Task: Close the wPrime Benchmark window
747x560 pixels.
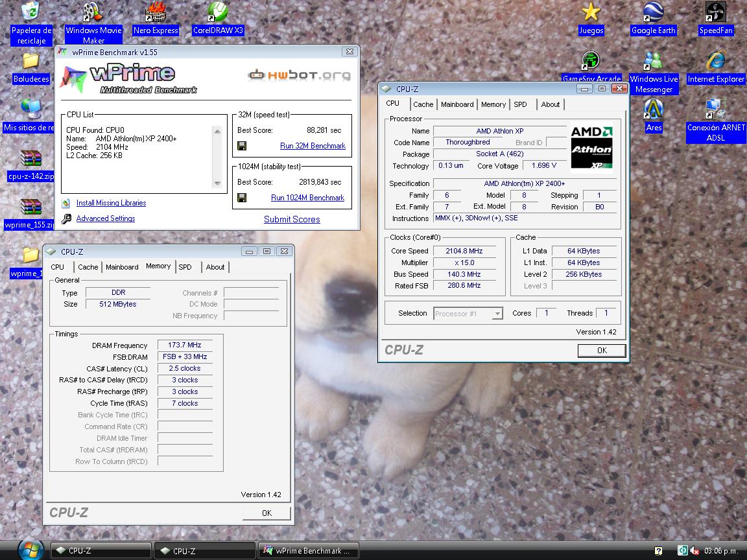Action: (350, 52)
